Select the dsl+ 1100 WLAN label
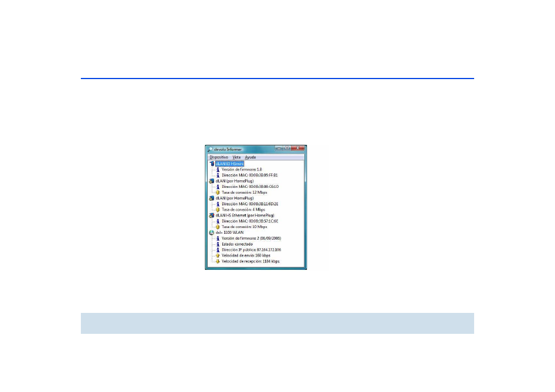 tap(230, 233)
